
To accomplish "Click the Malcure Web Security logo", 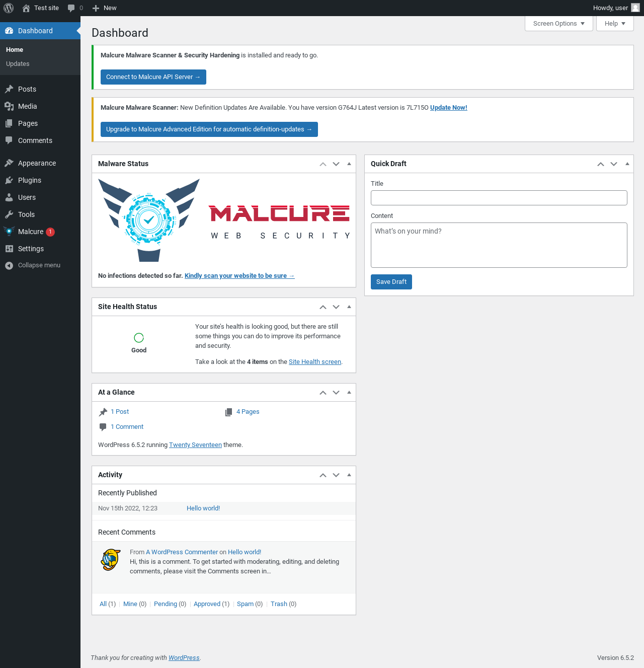I will coord(224,220).
